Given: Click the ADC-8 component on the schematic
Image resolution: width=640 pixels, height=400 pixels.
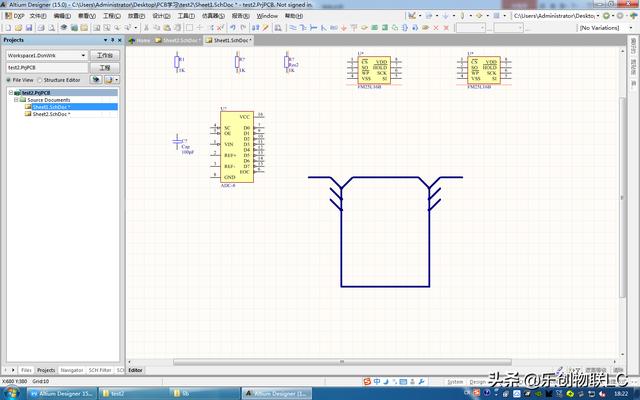Looking at the screenshot, I should click(x=237, y=147).
